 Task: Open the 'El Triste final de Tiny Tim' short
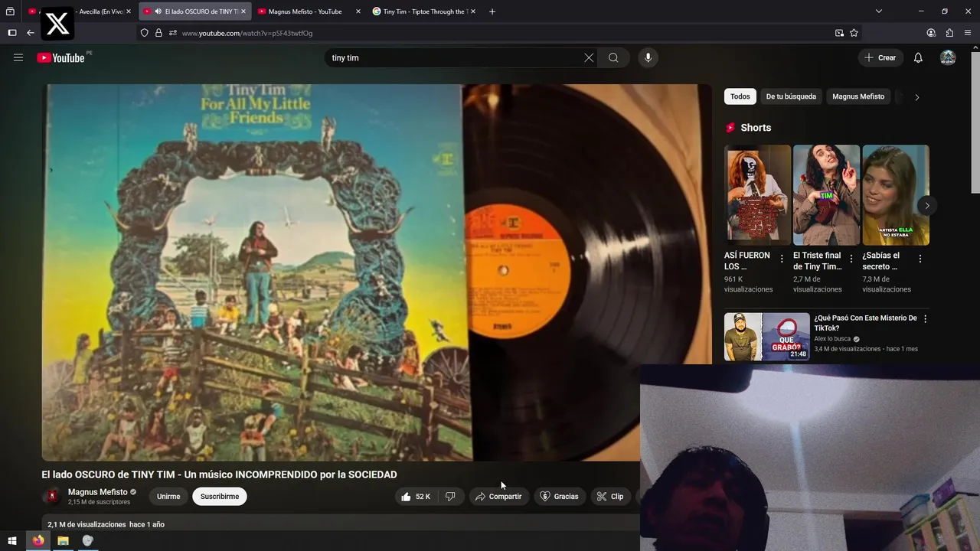pos(827,195)
